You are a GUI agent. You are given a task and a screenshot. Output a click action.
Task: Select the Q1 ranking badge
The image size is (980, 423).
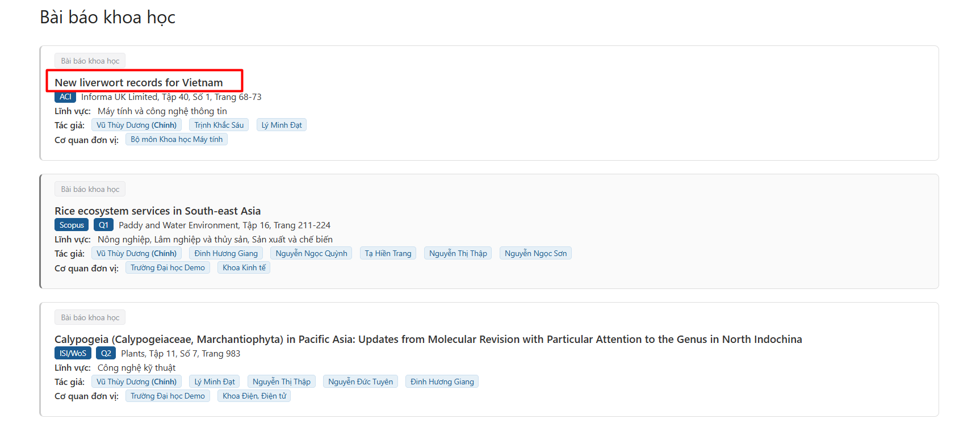(x=103, y=225)
